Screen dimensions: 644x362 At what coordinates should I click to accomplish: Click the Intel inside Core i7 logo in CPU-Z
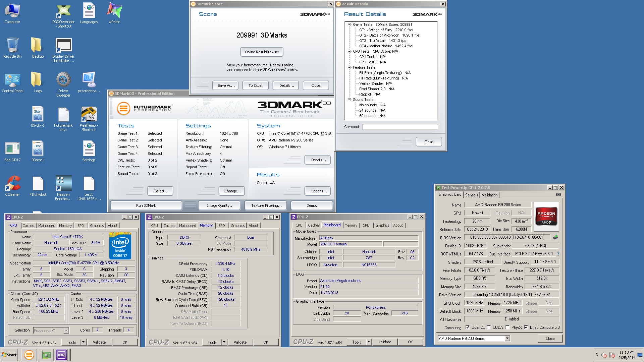pyautogui.click(x=120, y=246)
